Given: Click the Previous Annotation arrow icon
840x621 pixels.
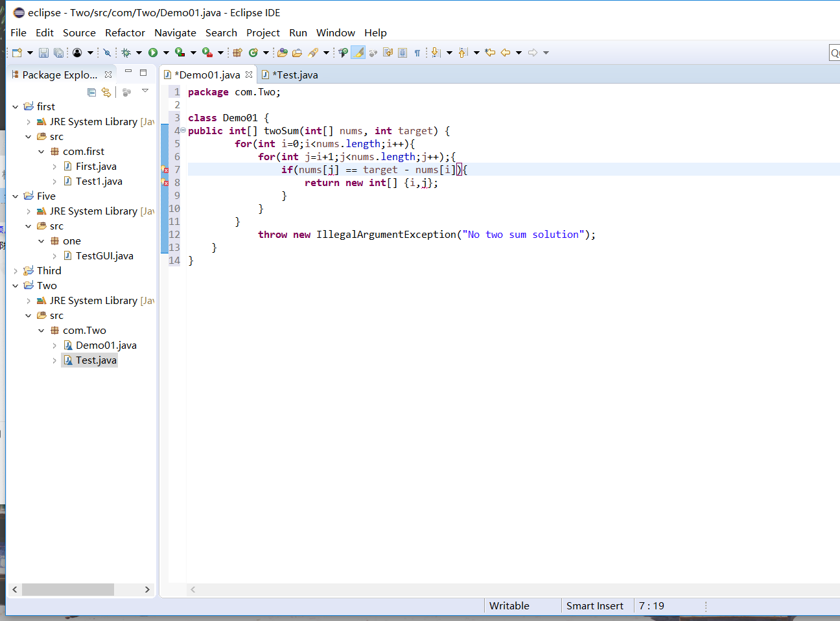Looking at the screenshot, I should point(463,53).
